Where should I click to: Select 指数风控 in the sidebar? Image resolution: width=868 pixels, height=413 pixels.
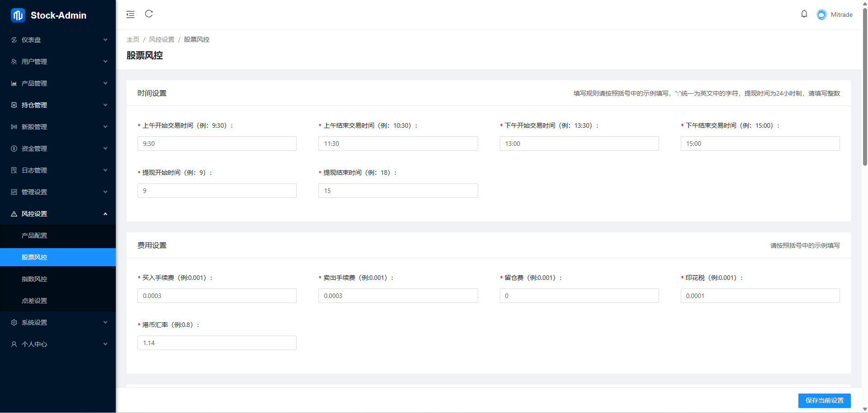click(34, 279)
